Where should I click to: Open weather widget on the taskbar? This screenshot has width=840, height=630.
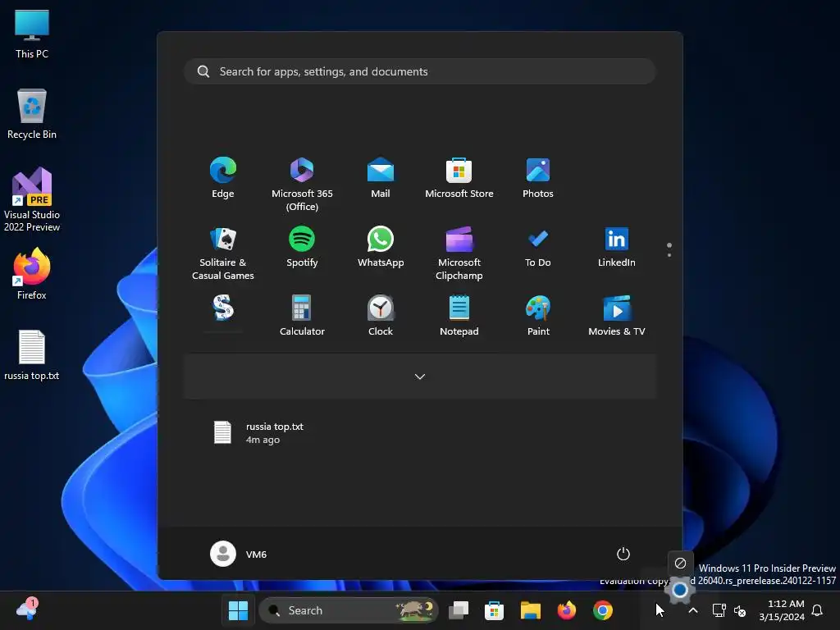(27, 609)
